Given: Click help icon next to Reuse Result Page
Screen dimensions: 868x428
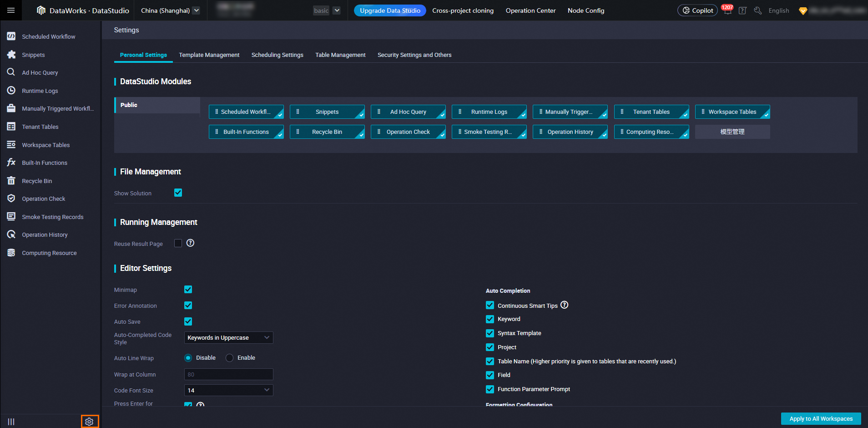Looking at the screenshot, I should coord(191,243).
